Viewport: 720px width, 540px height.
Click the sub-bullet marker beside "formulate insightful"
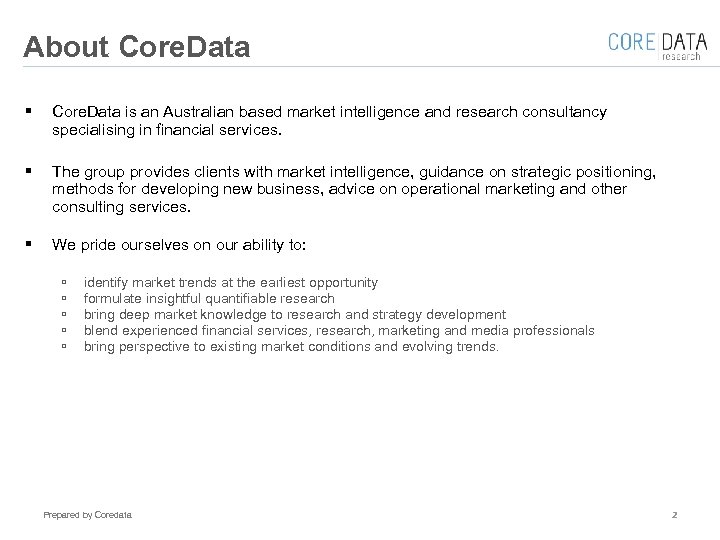[x=63, y=299]
